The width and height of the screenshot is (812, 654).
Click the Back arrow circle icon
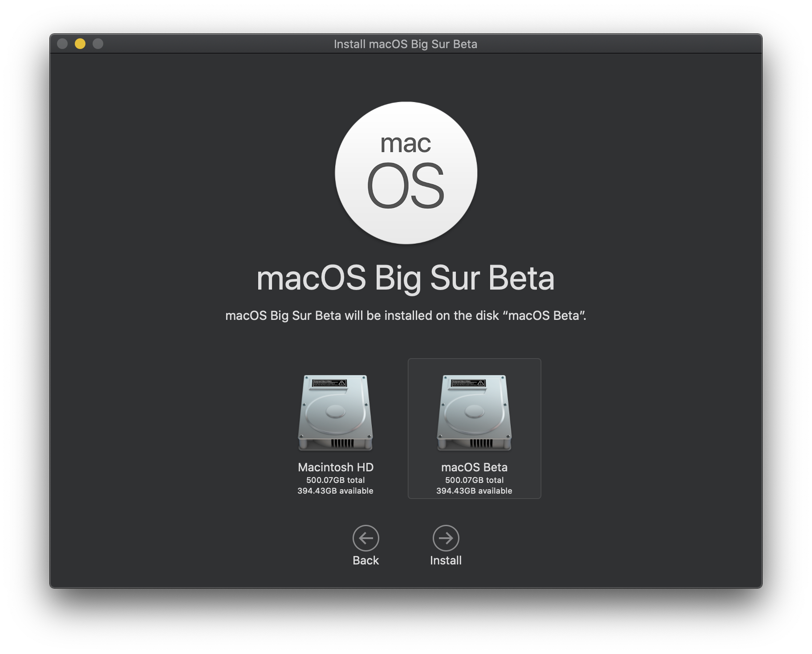pyautogui.click(x=365, y=538)
